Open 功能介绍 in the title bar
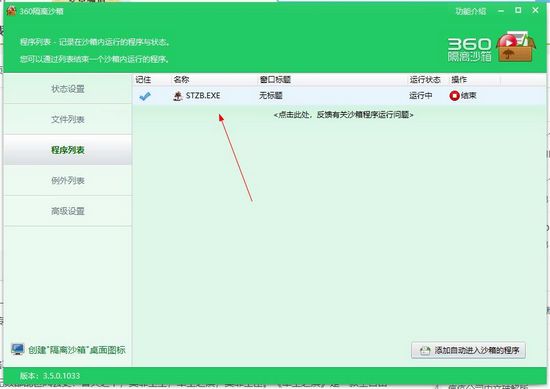The width and height of the screenshot is (550, 389). [x=471, y=11]
